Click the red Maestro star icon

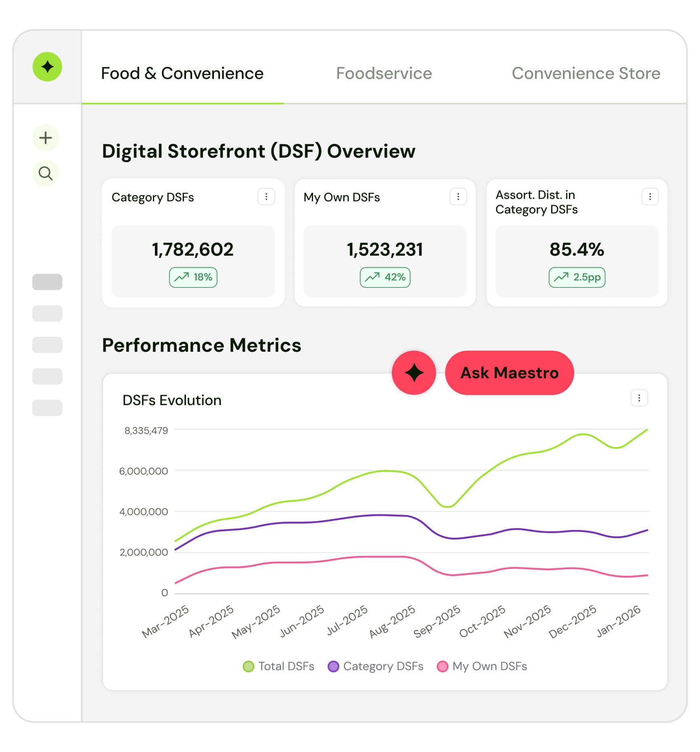pos(414,372)
